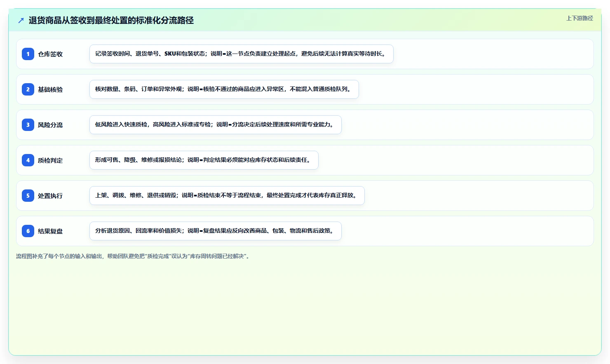The height and width of the screenshot is (364, 610).
Task: Click the number 4 step badge
Action: click(x=28, y=160)
